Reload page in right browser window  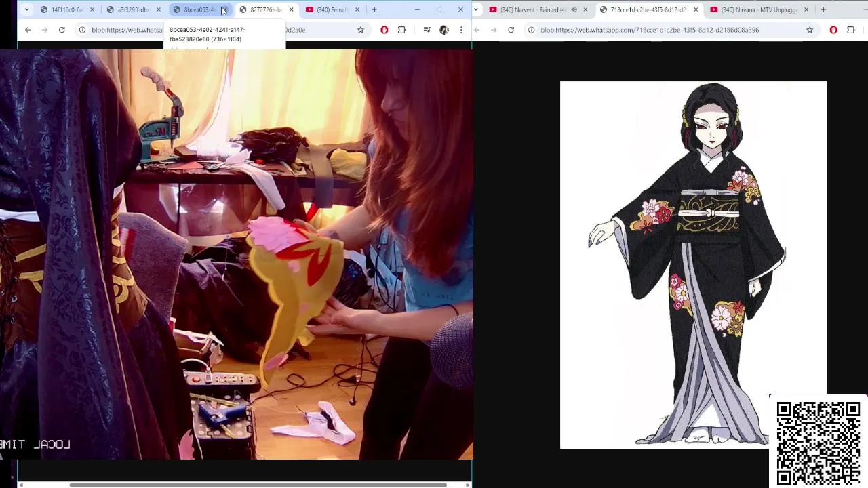tap(511, 30)
